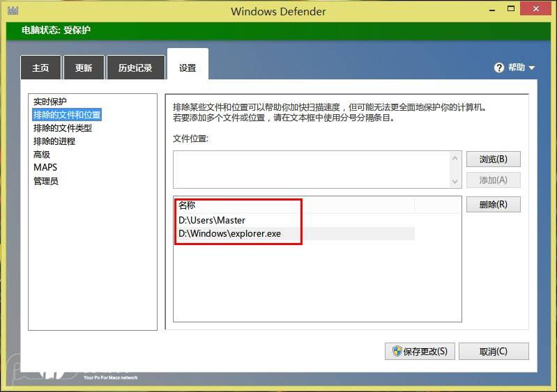Viewport: 557px width, 392px height.
Task: Select the 设置 tab
Action: coord(188,64)
